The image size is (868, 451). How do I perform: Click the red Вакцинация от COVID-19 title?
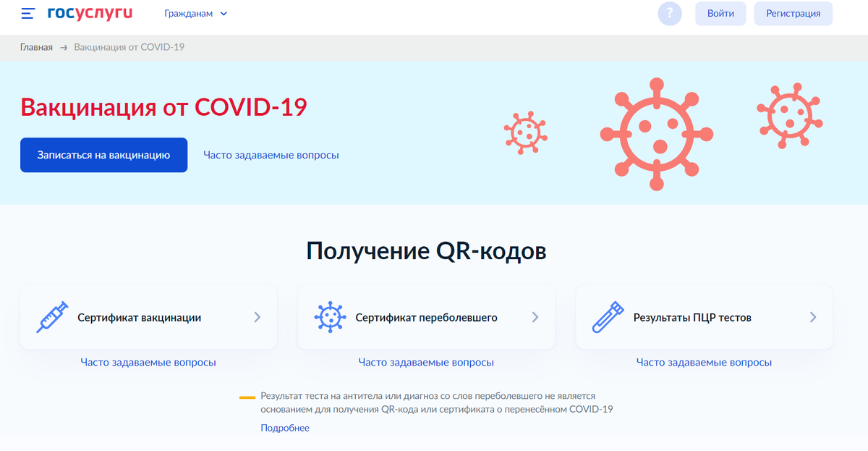click(x=163, y=106)
